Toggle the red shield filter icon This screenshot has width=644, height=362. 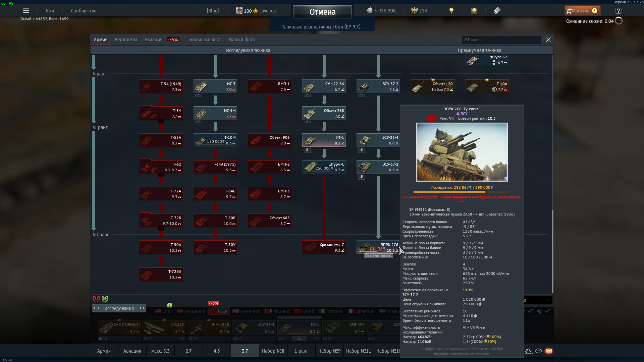pos(96,299)
